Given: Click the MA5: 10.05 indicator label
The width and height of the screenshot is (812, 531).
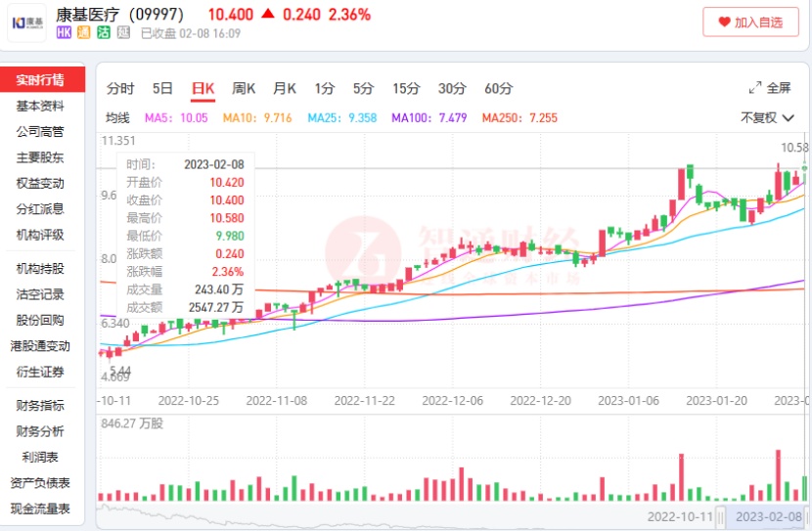Looking at the screenshot, I should coord(176,118).
